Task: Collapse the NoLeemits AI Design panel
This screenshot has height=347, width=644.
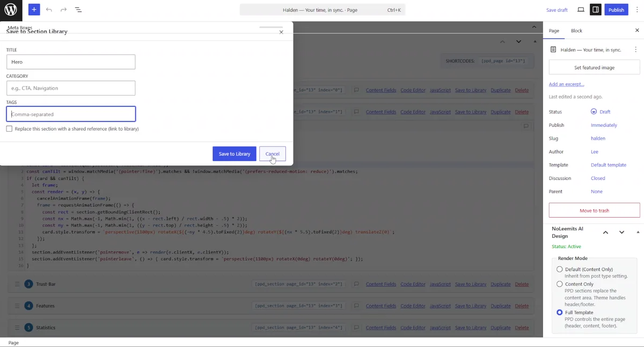Action: [x=638, y=232]
